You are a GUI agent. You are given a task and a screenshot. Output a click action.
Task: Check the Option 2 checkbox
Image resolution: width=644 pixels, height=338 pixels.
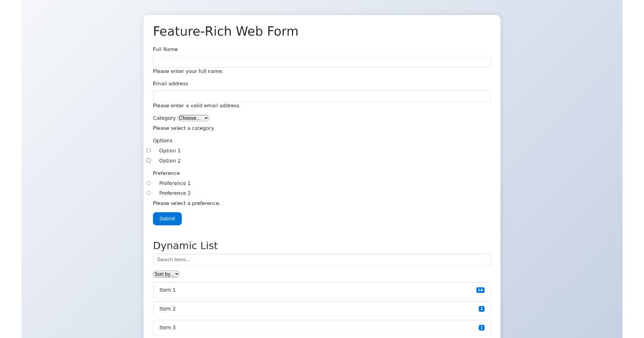pos(149,160)
